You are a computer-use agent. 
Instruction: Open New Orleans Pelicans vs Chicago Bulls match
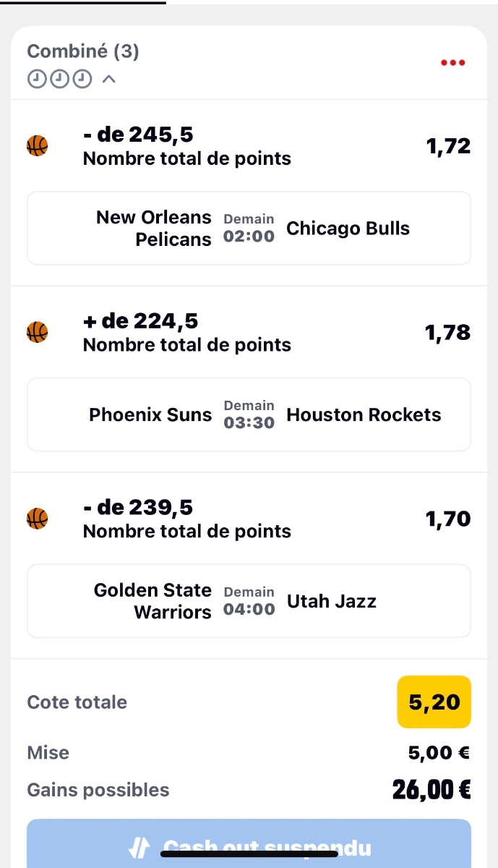coord(249,229)
